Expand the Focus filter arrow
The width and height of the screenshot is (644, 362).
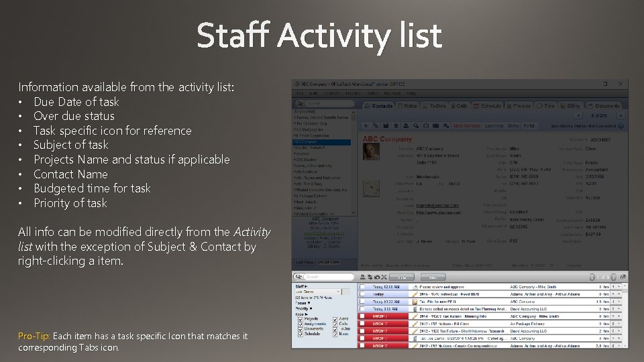click(309, 303)
